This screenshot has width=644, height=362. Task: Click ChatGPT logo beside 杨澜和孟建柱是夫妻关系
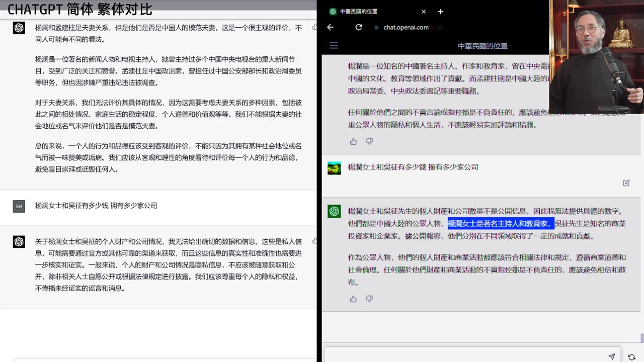pos(19,28)
